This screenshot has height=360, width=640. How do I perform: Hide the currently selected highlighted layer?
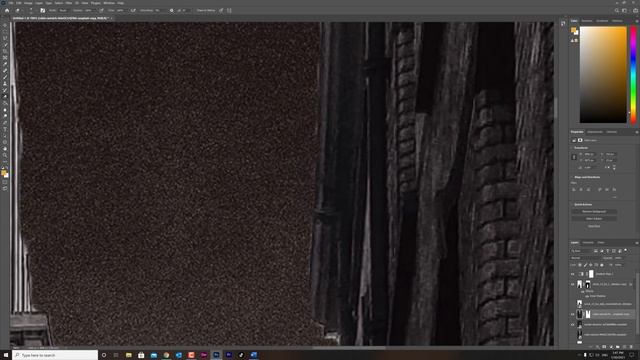573,314
